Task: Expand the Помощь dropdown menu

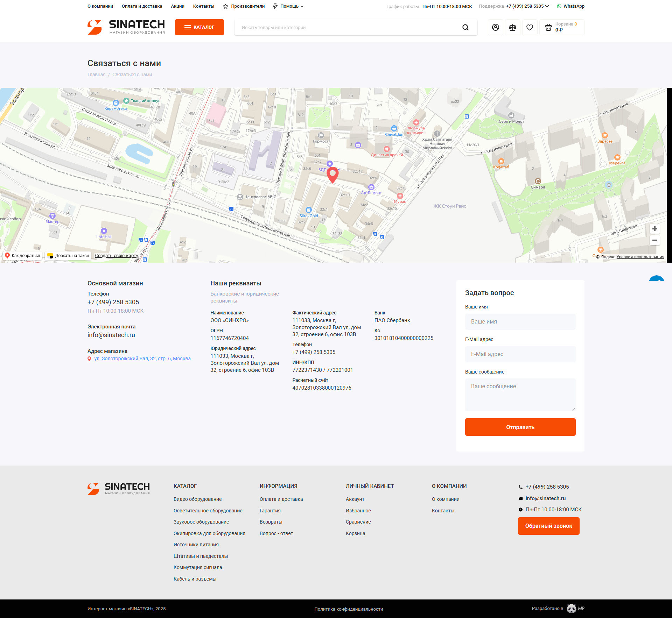Action: [x=288, y=6]
